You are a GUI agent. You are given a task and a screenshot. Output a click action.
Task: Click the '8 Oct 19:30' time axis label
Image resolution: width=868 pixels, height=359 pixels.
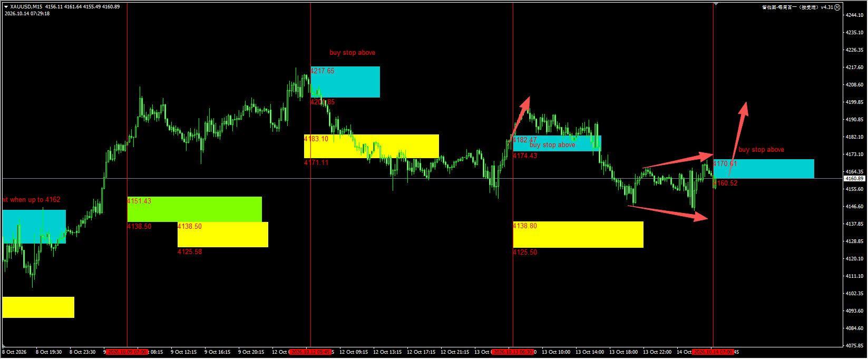point(48,352)
